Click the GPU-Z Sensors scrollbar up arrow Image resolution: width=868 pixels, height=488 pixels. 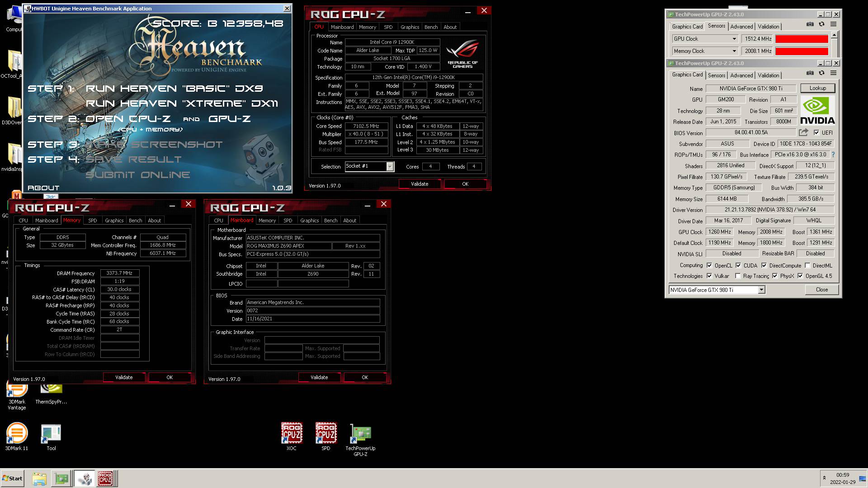click(835, 35)
